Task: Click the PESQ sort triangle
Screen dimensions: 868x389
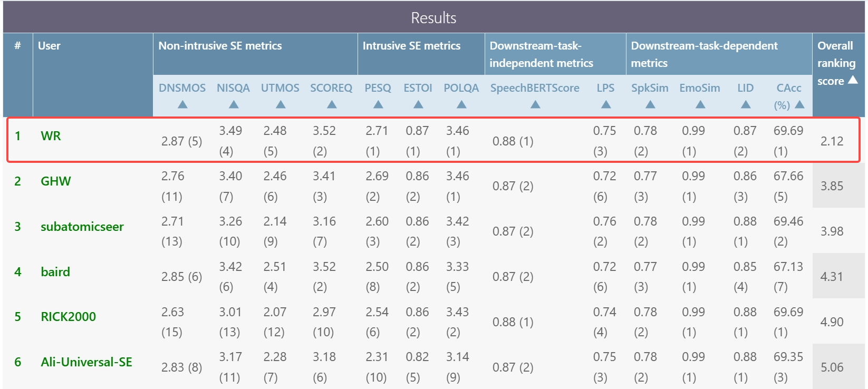Action: pyautogui.click(x=378, y=104)
